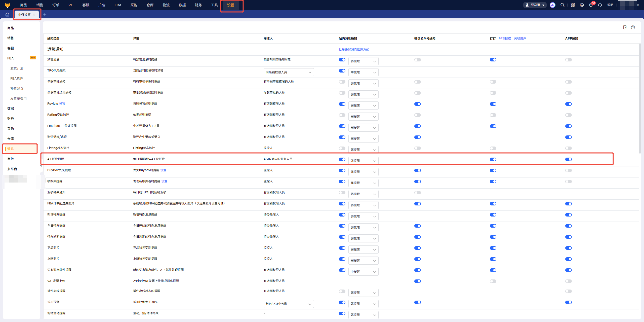Open the notification bell with 38 badge
Screen dimensions: 644x322
591,5
